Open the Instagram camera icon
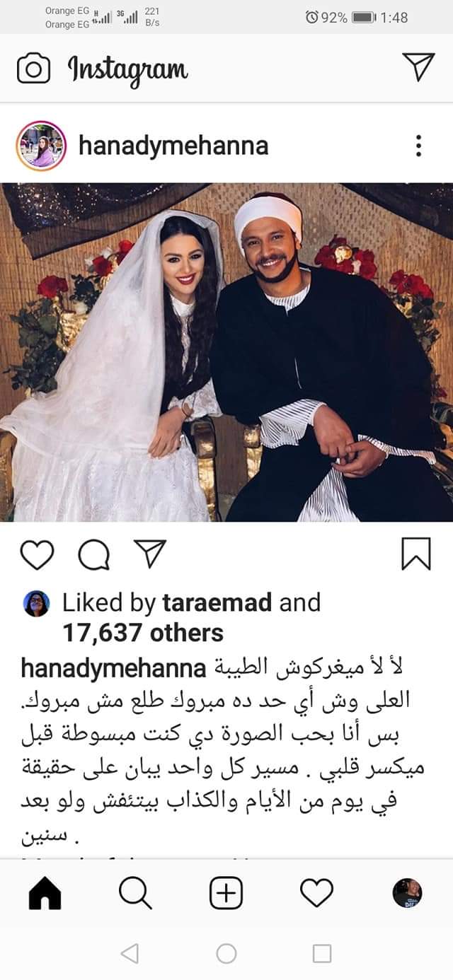This screenshot has height=980, width=453. [33, 68]
